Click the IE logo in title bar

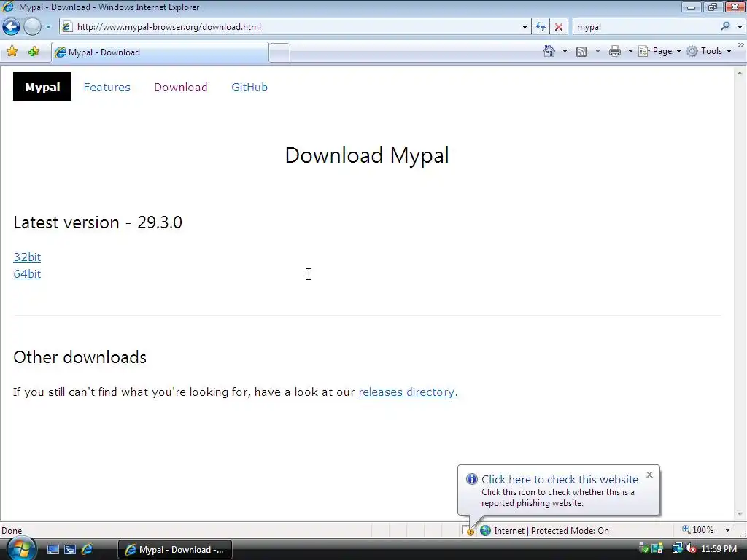tap(8, 7)
